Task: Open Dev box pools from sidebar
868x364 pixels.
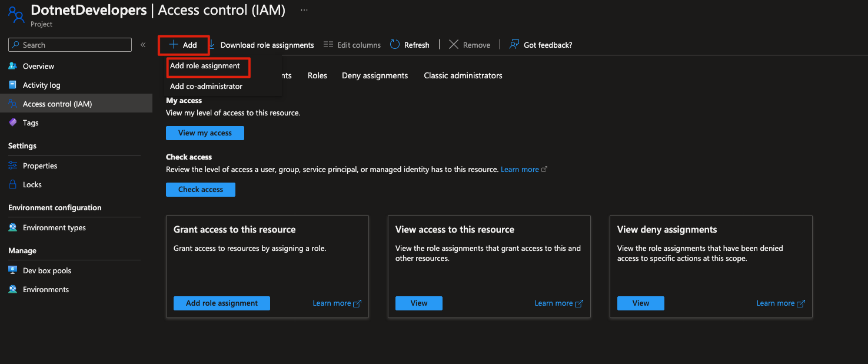Action: [46, 270]
